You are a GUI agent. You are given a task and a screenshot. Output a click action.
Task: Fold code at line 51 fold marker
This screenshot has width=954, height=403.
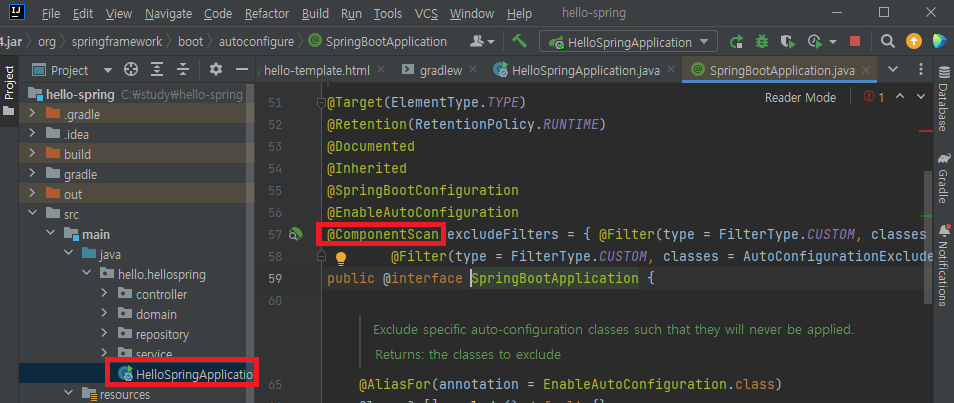tap(321, 103)
